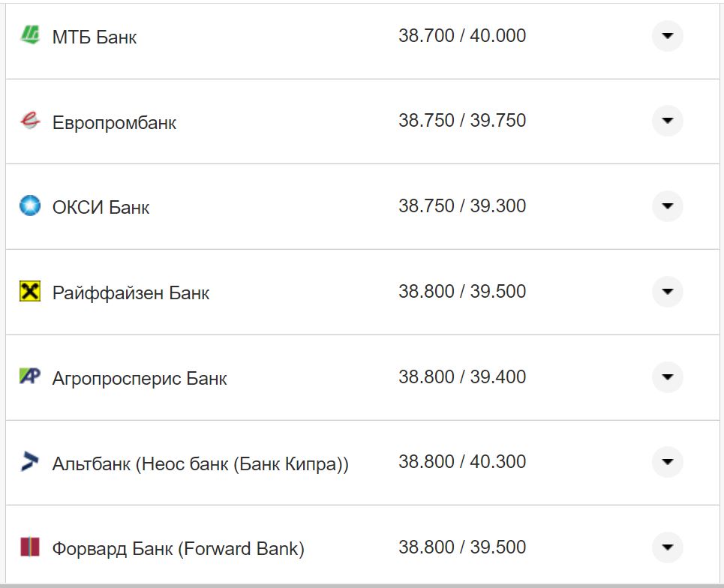Click the Европромбанк rate 38.750 / 39.750
Viewport: 724px width, 588px height.
pyautogui.click(x=462, y=121)
